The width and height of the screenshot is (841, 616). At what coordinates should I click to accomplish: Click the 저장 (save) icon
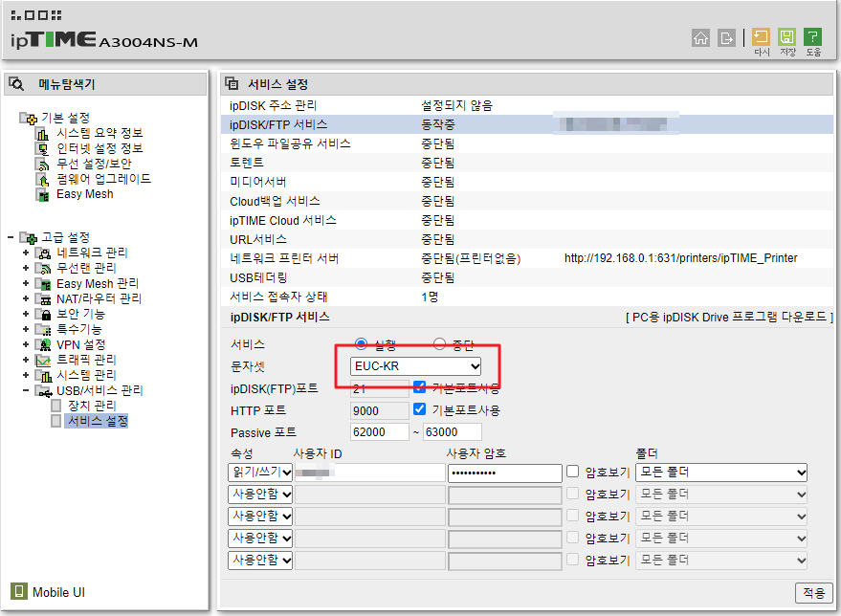[786, 37]
